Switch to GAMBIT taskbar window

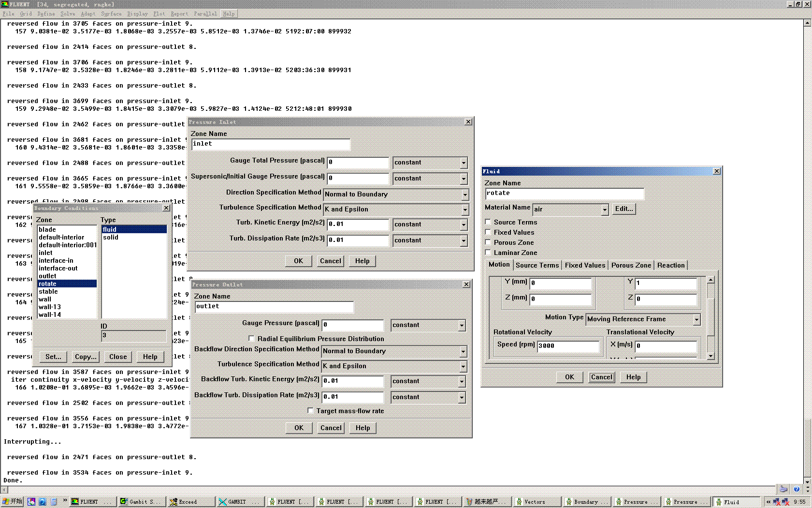(x=240, y=502)
